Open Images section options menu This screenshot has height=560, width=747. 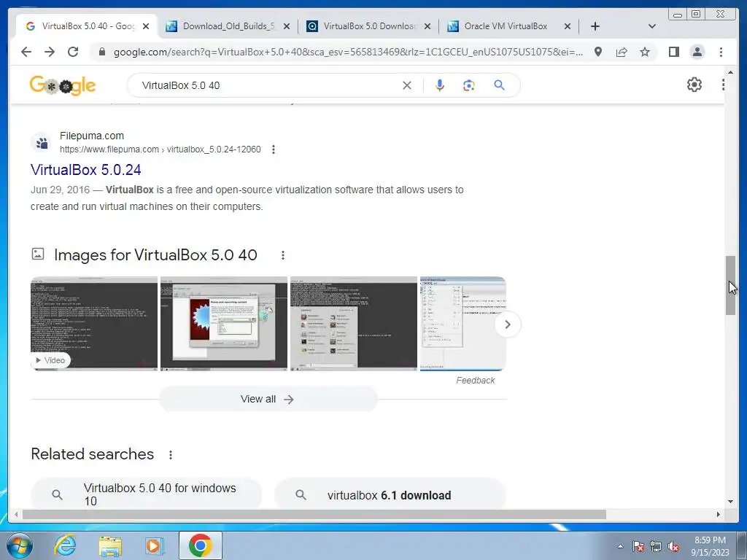pyautogui.click(x=283, y=255)
